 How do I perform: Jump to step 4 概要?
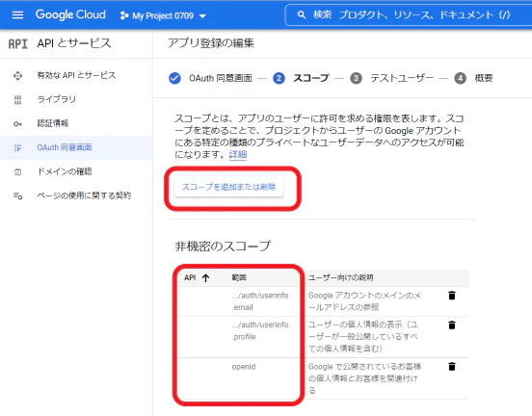click(x=474, y=78)
